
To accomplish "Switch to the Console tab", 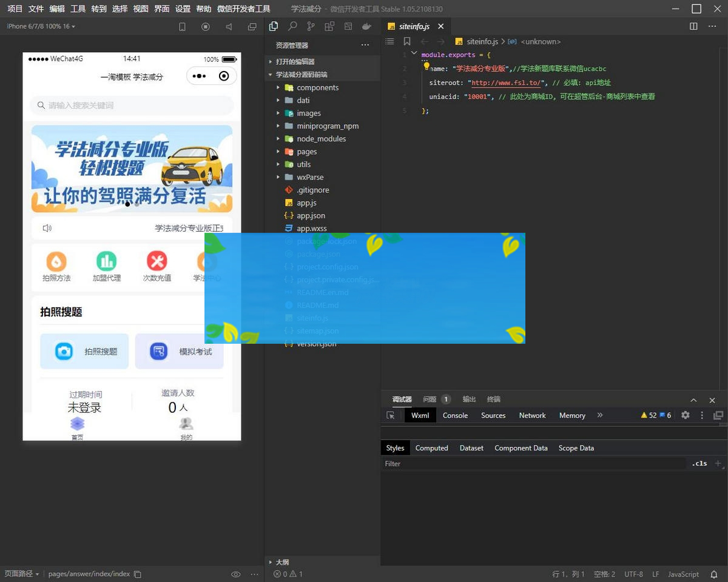I will pos(455,415).
